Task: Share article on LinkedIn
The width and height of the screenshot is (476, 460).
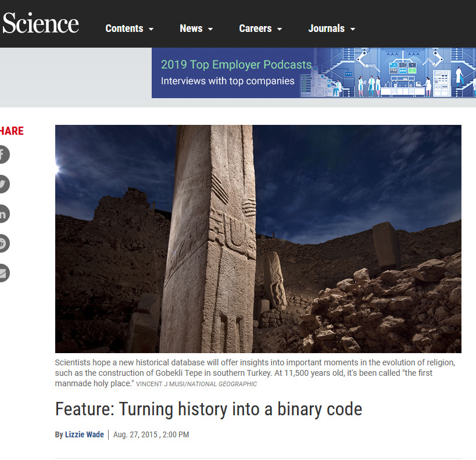Action: pyautogui.click(x=3, y=214)
